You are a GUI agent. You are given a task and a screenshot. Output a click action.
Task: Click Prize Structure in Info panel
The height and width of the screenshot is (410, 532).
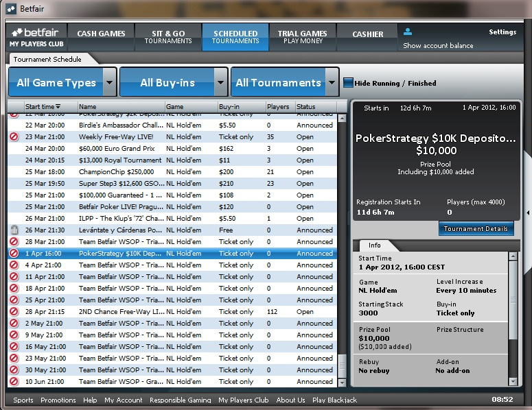(460, 329)
